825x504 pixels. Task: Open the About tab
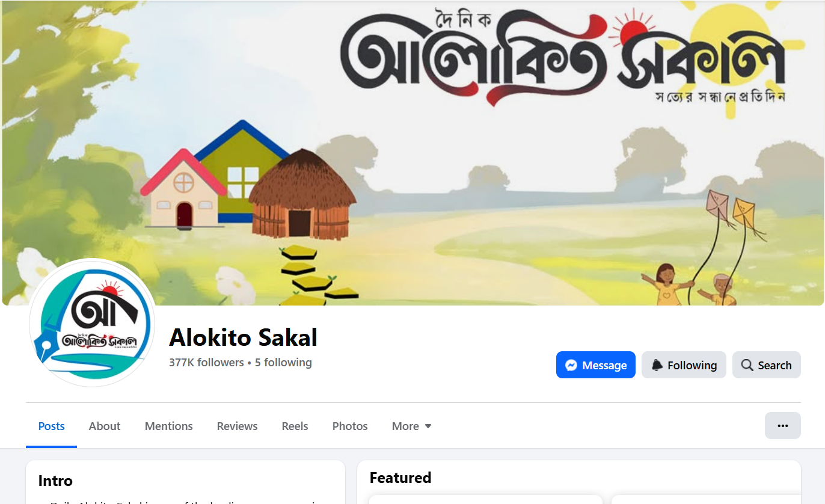pyautogui.click(x=105, y=426)
